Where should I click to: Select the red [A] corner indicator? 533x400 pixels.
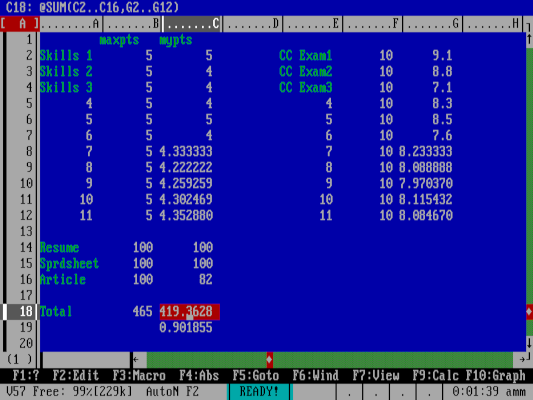20,24
